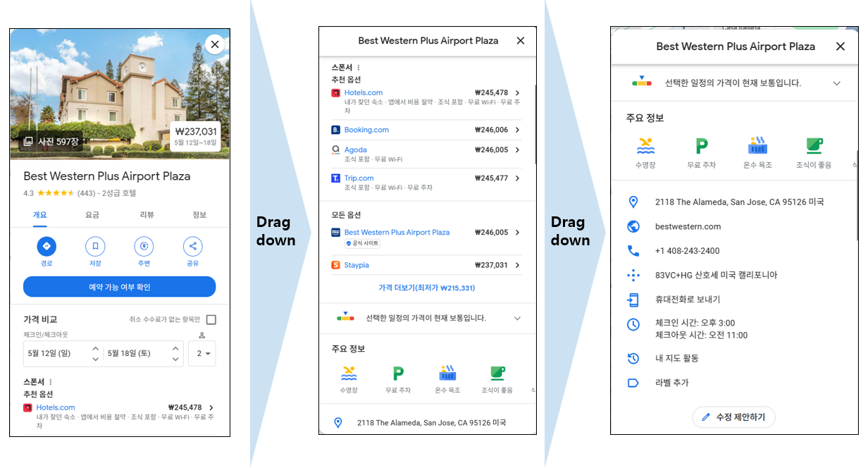Click the 경로 directions icon
This screenshot has height=468, width=868.
click(x=46, y=246)
